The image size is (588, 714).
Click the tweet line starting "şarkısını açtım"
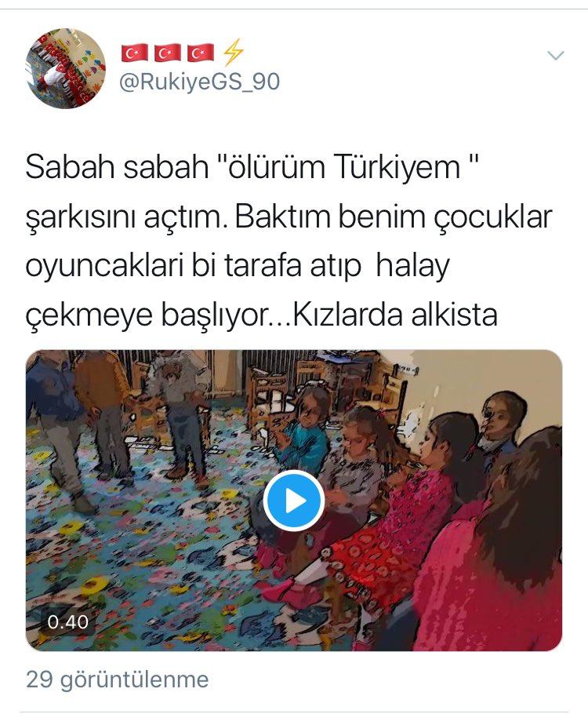(x=289, y=217)
